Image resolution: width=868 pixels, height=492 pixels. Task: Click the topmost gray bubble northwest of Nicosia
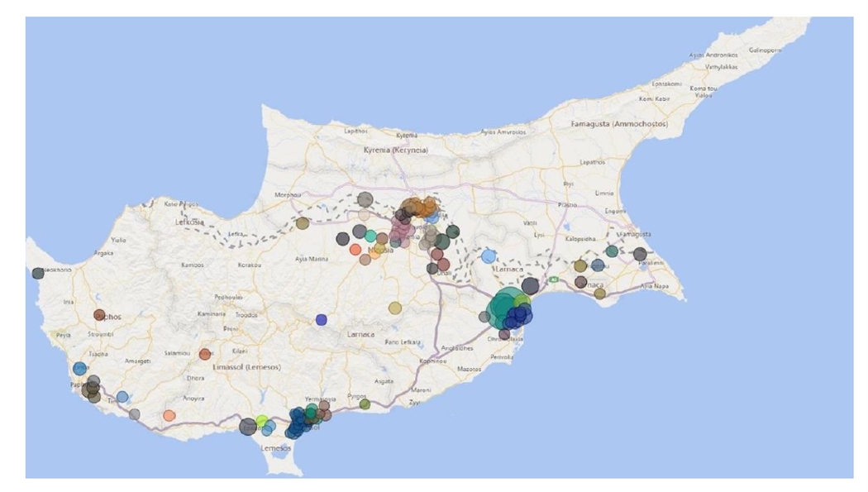[x=365, y=199]
